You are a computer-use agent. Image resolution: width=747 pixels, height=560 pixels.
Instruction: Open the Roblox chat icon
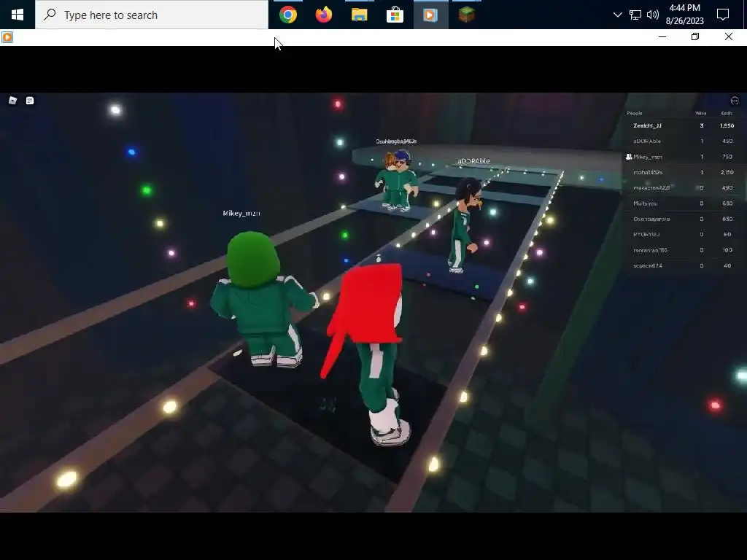(30, 101)
